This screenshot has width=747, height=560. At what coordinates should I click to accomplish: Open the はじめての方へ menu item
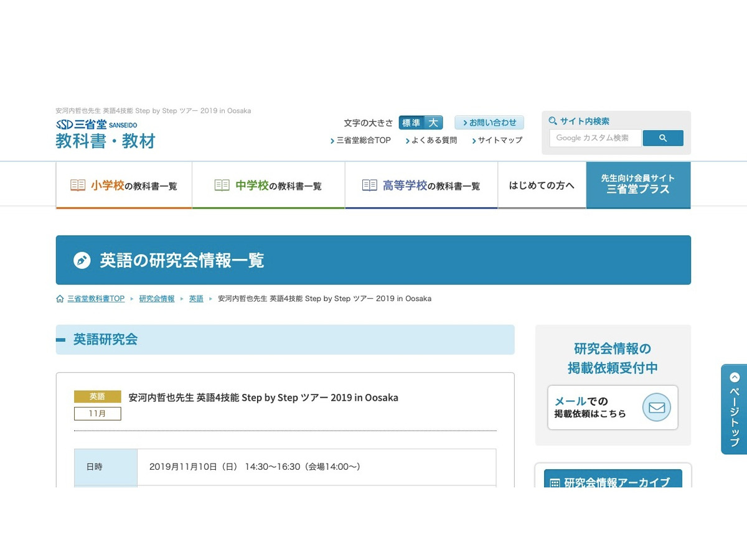pos(542,185)
